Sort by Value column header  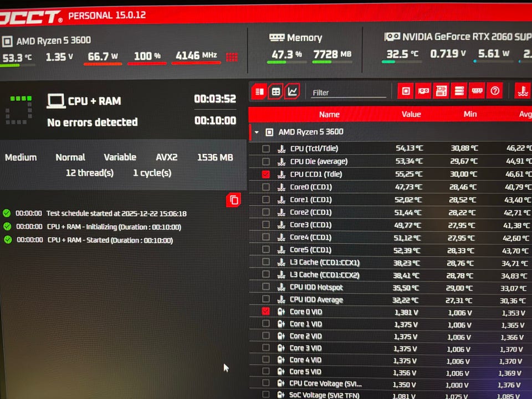click(x=411, y=114)
